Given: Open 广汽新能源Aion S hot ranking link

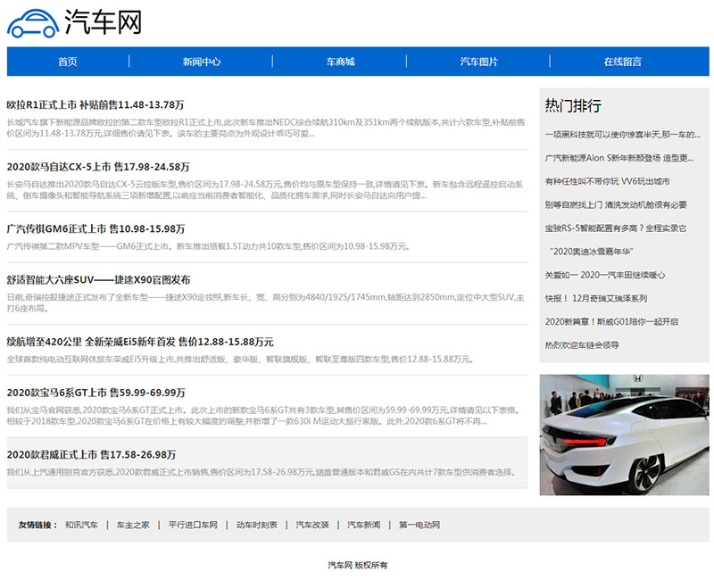Looking at the screenshot, I should 619,158.
